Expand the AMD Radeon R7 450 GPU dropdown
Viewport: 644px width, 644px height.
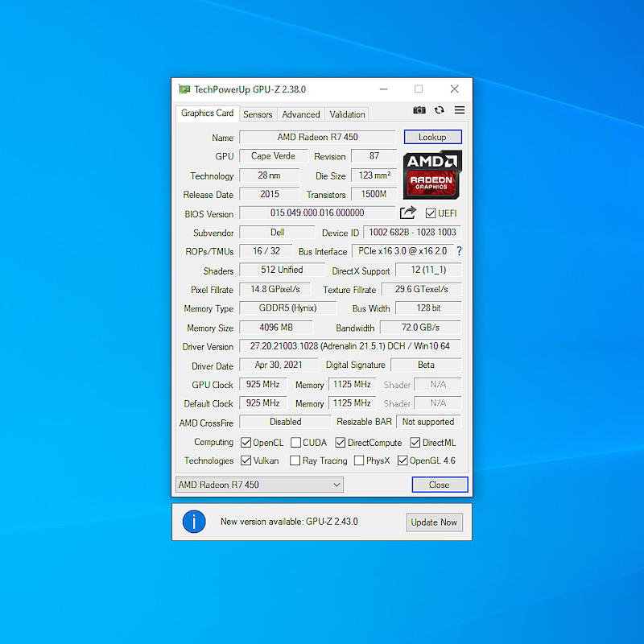[259, 485]
